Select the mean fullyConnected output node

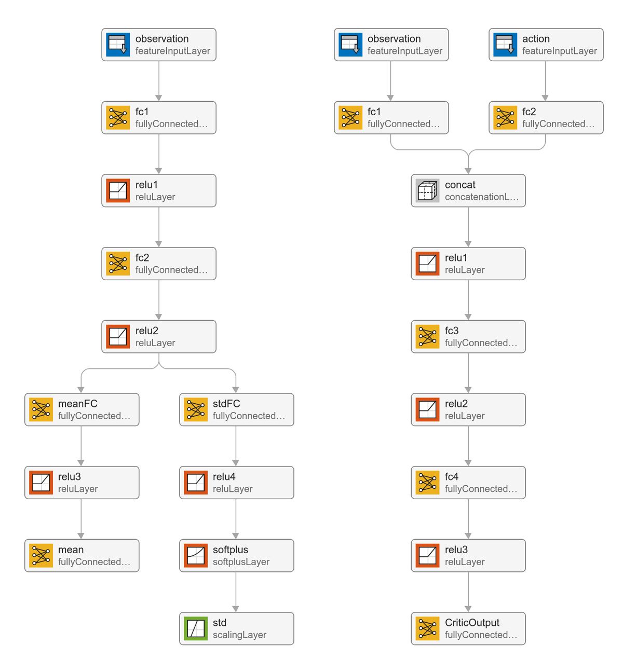point(82,555)
